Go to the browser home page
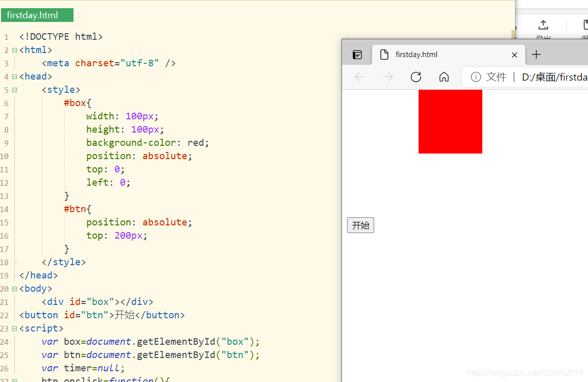 tap(444, 77)
